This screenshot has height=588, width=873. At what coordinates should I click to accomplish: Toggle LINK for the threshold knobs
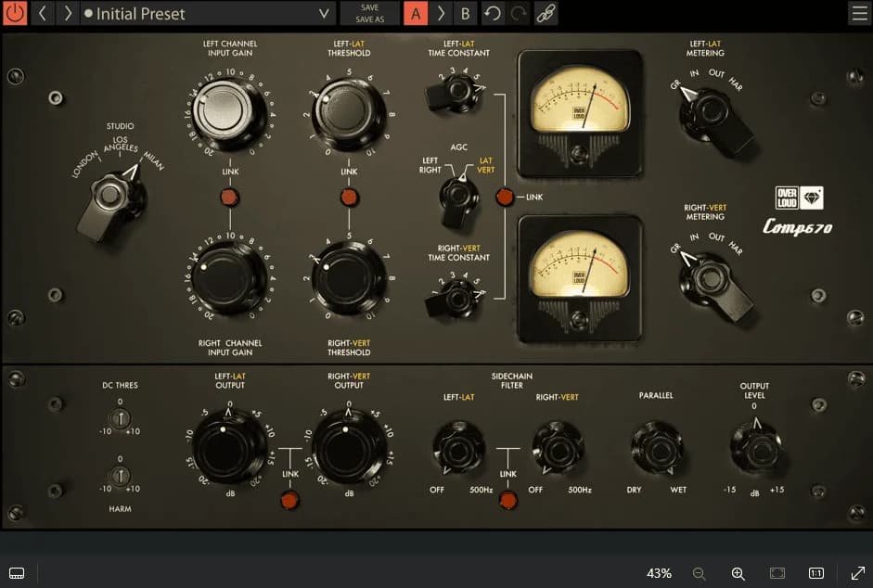click(x=348, y=196)
